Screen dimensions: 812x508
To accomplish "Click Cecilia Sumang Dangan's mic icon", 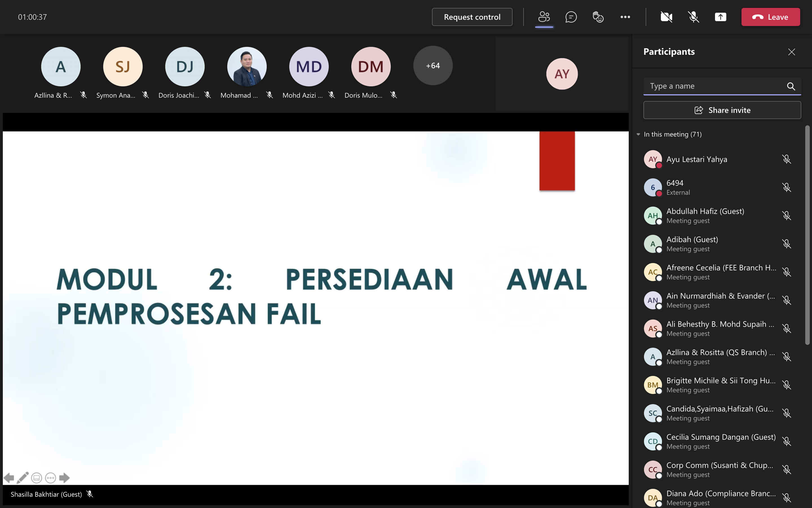I will coord(787,441).
